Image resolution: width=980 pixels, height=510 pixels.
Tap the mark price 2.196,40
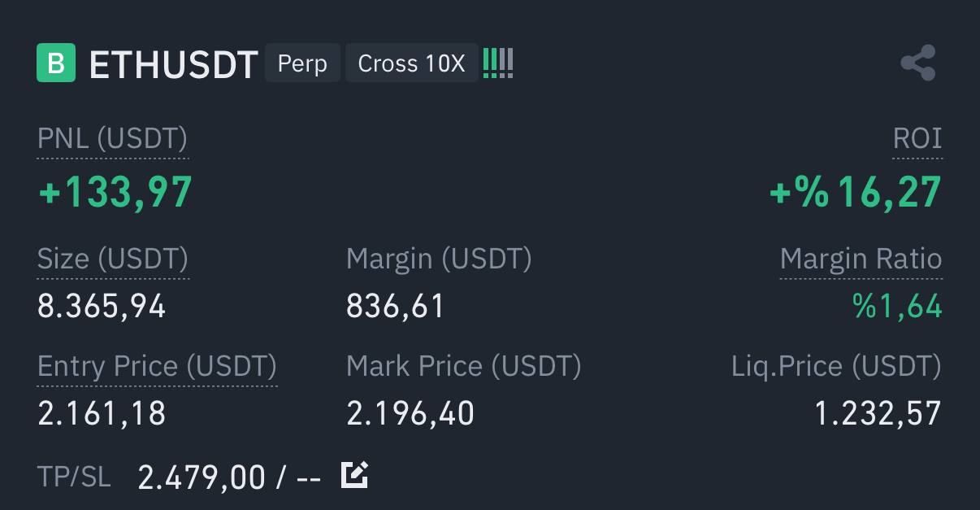[x=410, y=414]
